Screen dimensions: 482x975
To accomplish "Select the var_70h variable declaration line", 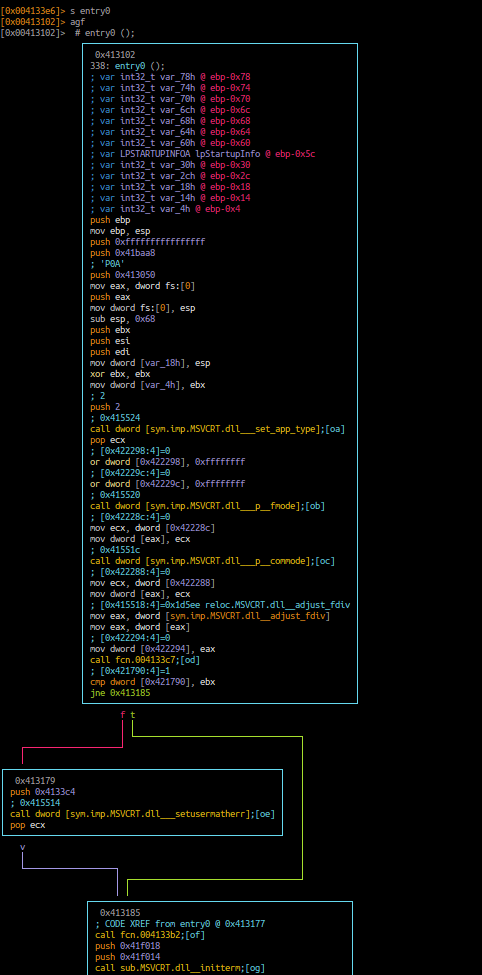I will pos(170,99).
